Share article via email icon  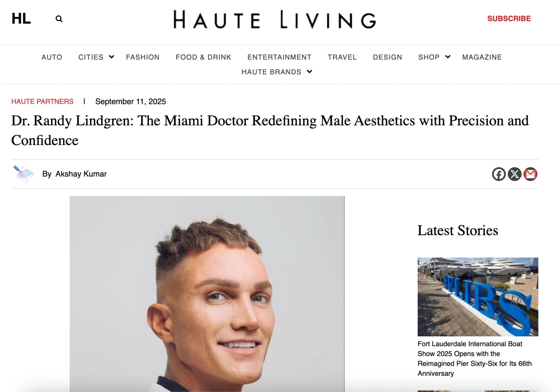(530, 174)
